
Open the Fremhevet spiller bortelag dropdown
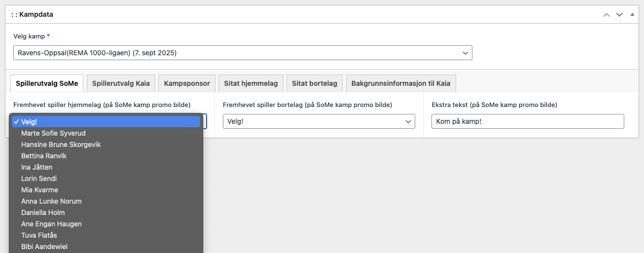coord(319,121)
